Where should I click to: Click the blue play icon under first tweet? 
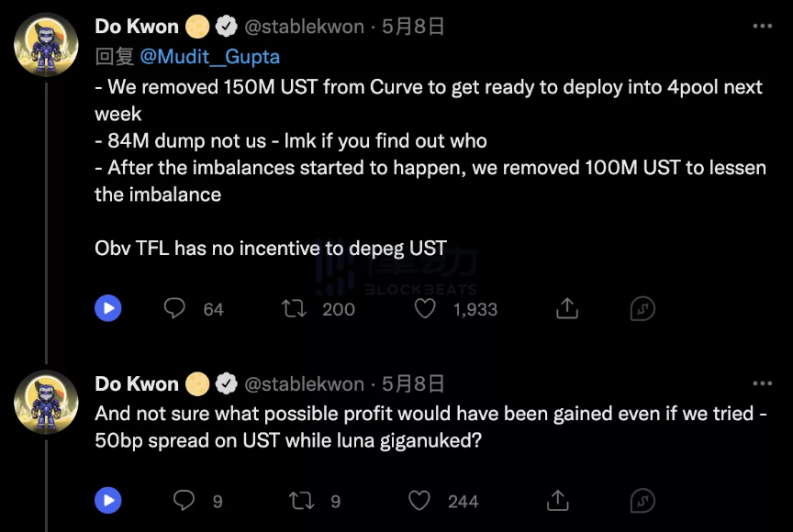pyautogui.click(x=108, y=308)
